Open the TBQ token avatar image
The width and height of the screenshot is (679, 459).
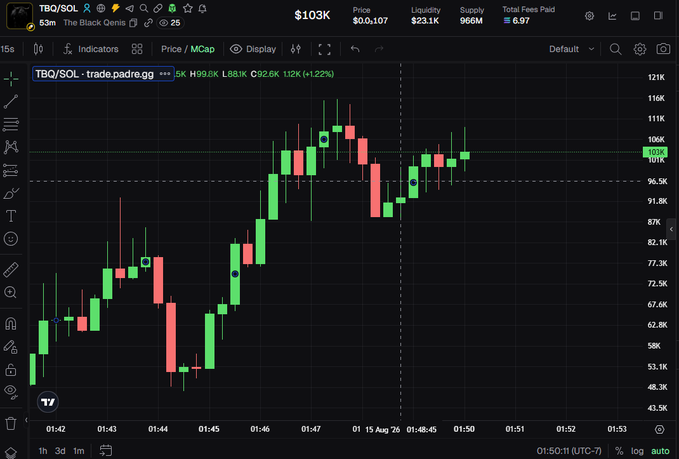click(19, 16)
